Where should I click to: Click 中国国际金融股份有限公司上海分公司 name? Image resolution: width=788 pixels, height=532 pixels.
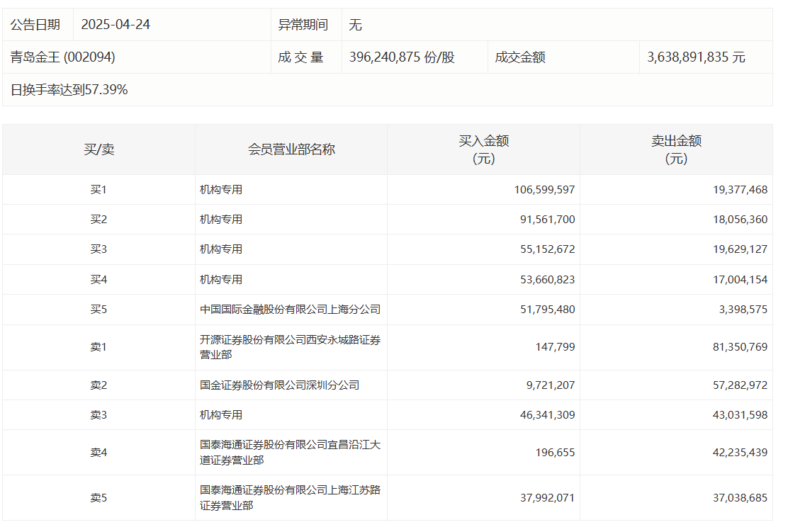290,310
